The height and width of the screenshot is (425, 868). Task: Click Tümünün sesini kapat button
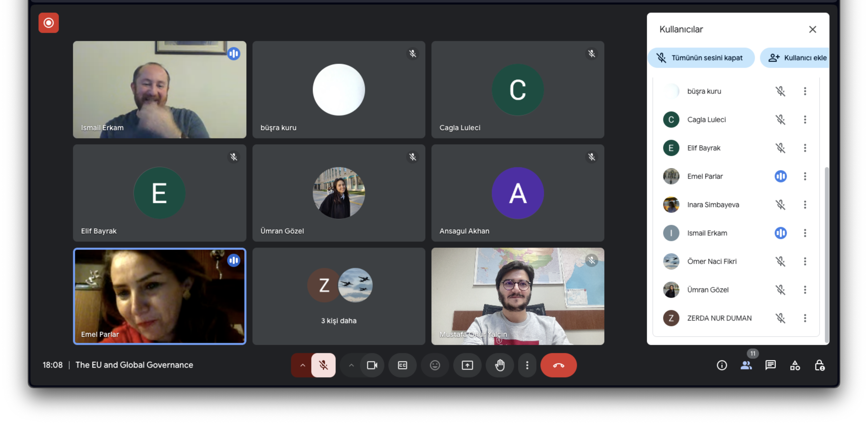point(701,58)
